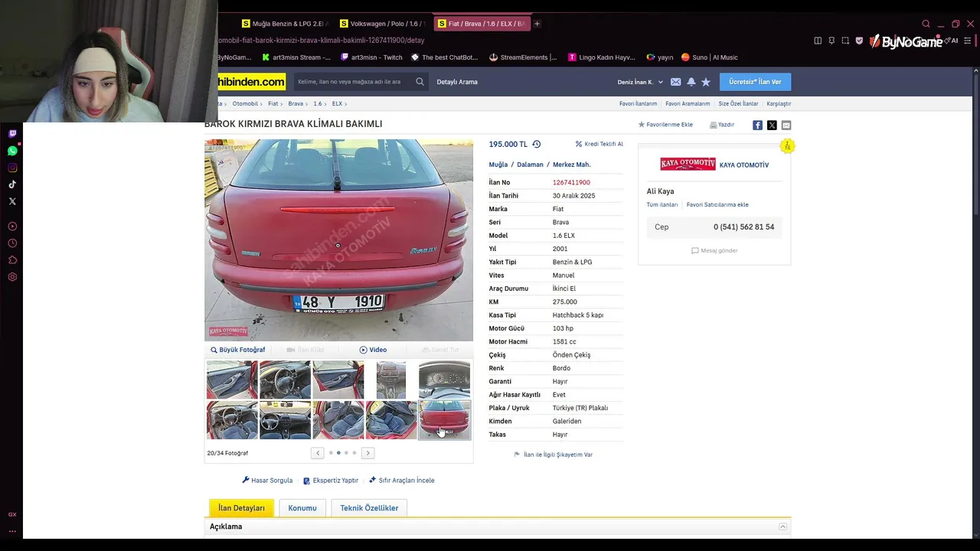
Task: Open Detaylı Arama link
Action: tap(457, 82)
